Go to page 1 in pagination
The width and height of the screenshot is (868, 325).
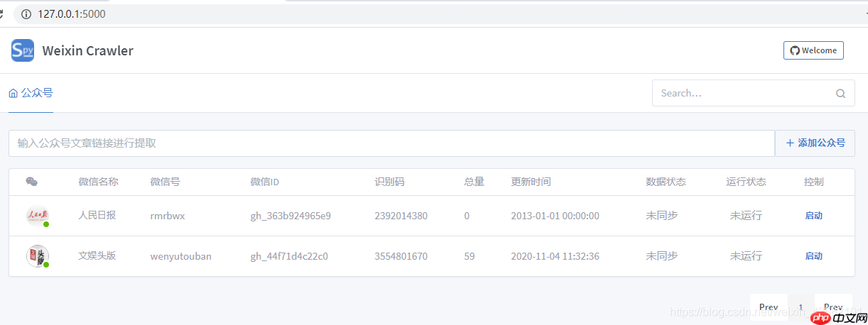(x=801, y=307)
